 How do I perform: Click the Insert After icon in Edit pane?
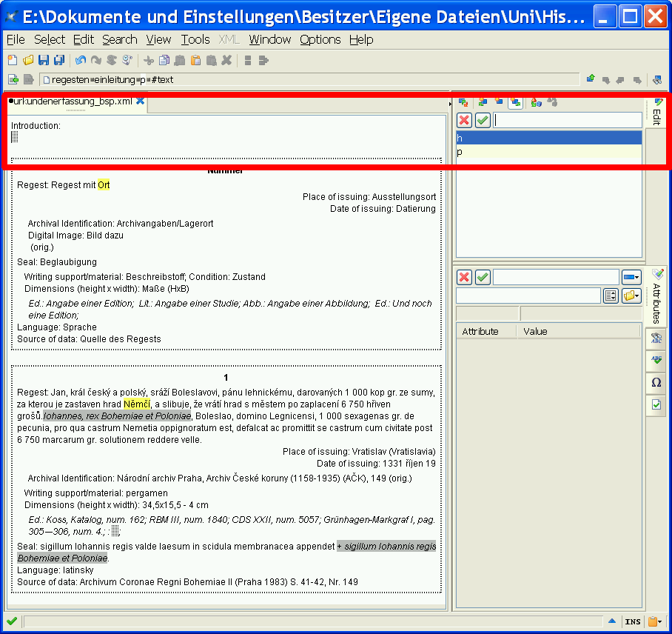pos(516,102)
